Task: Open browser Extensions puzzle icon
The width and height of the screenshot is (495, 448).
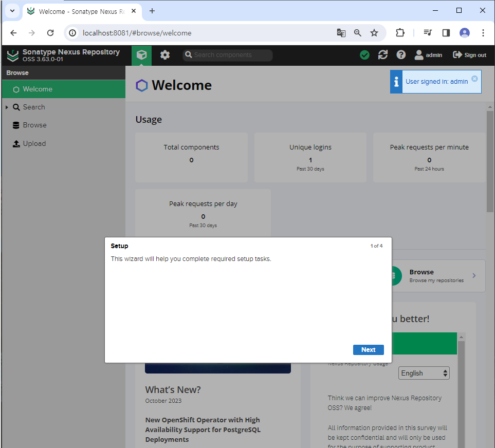Action: point(400,33)
